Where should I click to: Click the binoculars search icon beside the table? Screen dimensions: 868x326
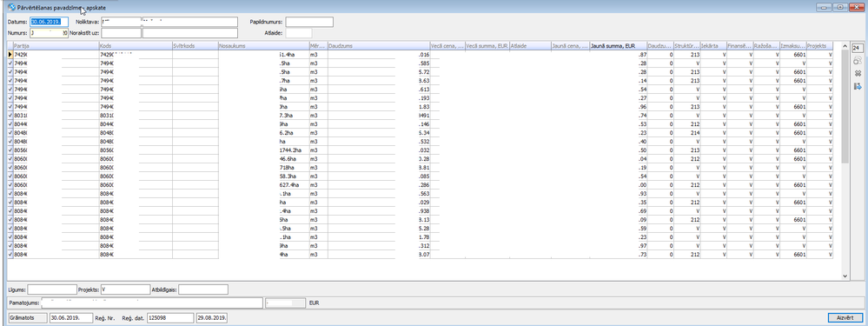pos(858,60)
